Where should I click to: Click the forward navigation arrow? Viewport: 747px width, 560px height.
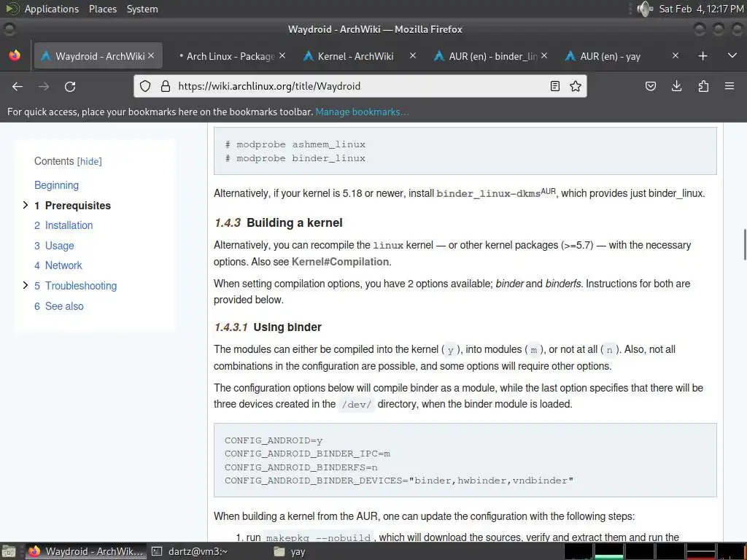[x=43, y=86]
